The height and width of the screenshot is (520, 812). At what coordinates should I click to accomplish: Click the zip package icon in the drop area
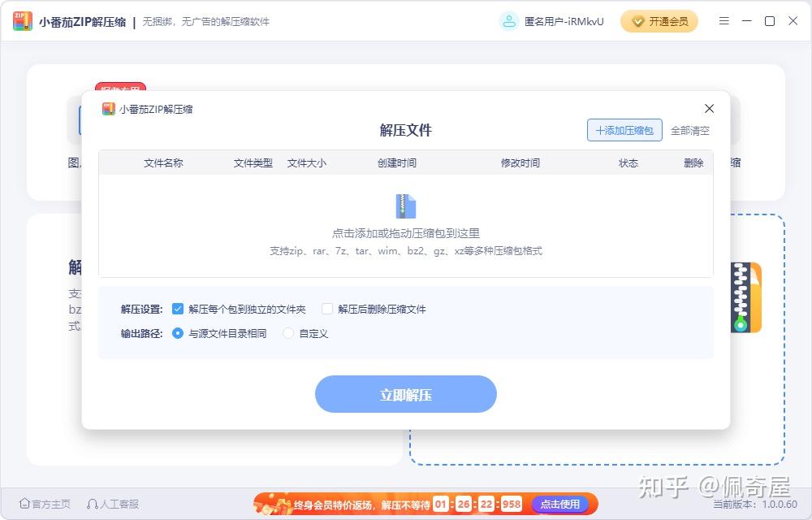[x=406, y=206]
